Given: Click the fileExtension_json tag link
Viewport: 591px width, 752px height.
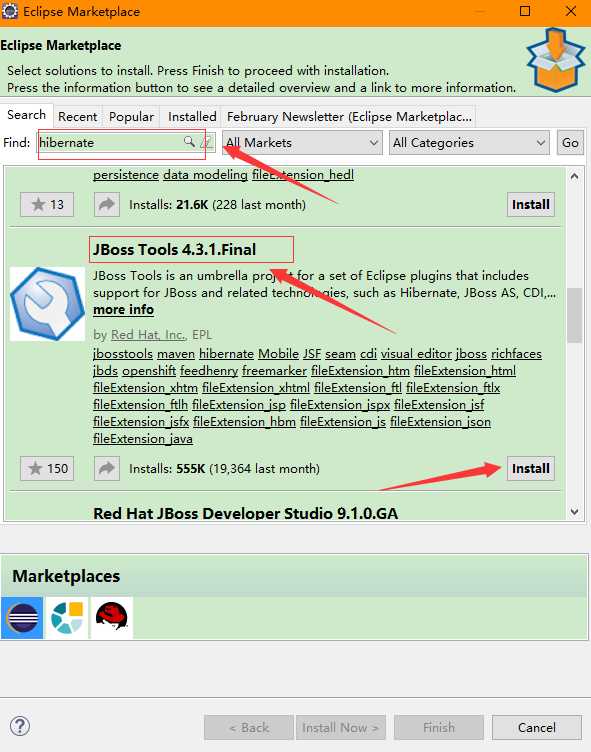Looking at the screenshot, I should (440, 422).
